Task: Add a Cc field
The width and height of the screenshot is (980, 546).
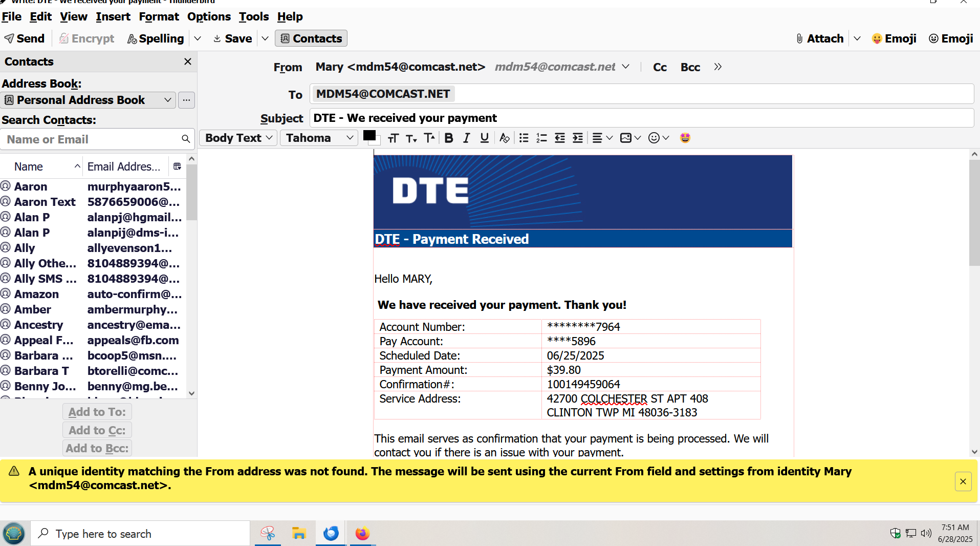Action: [660, 67]
